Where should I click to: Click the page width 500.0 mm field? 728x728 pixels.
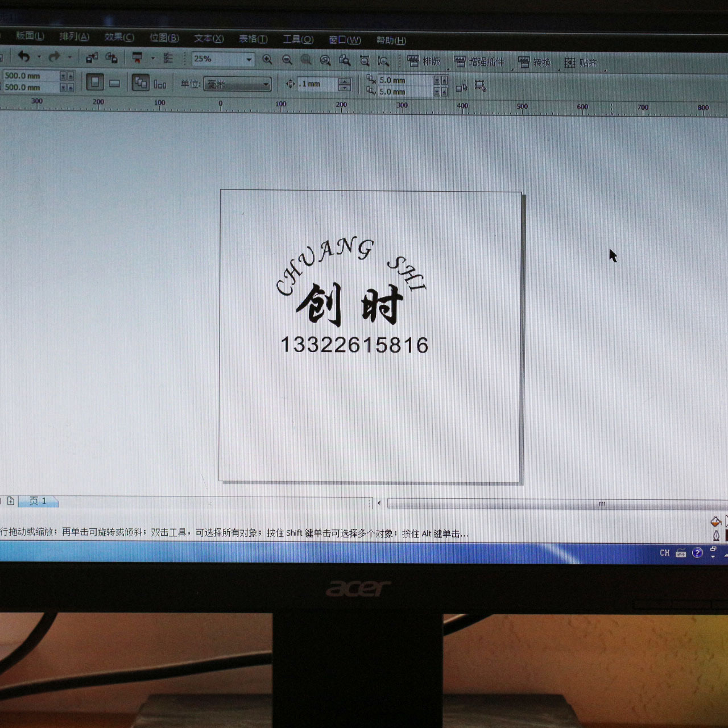(30, 76)
